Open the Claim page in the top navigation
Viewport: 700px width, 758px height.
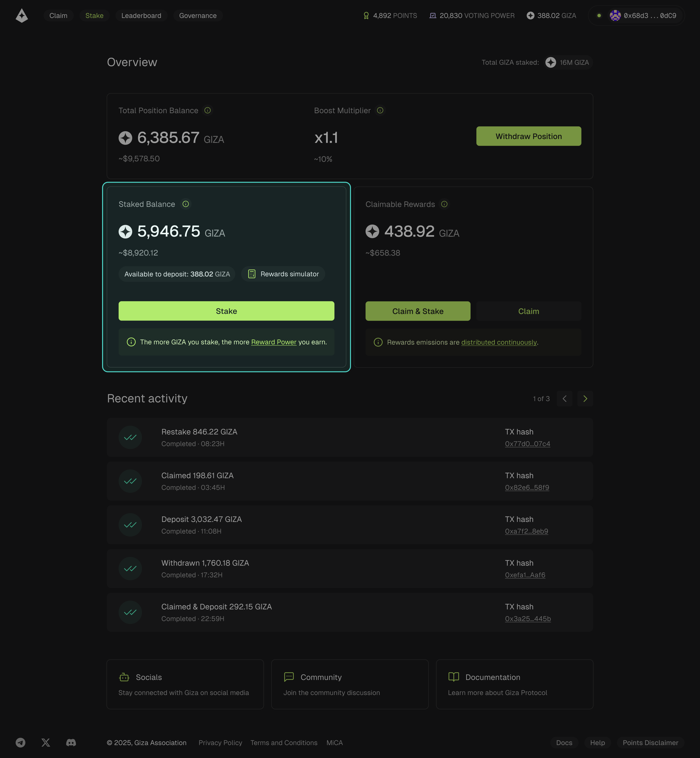click(x=58, y=16)
